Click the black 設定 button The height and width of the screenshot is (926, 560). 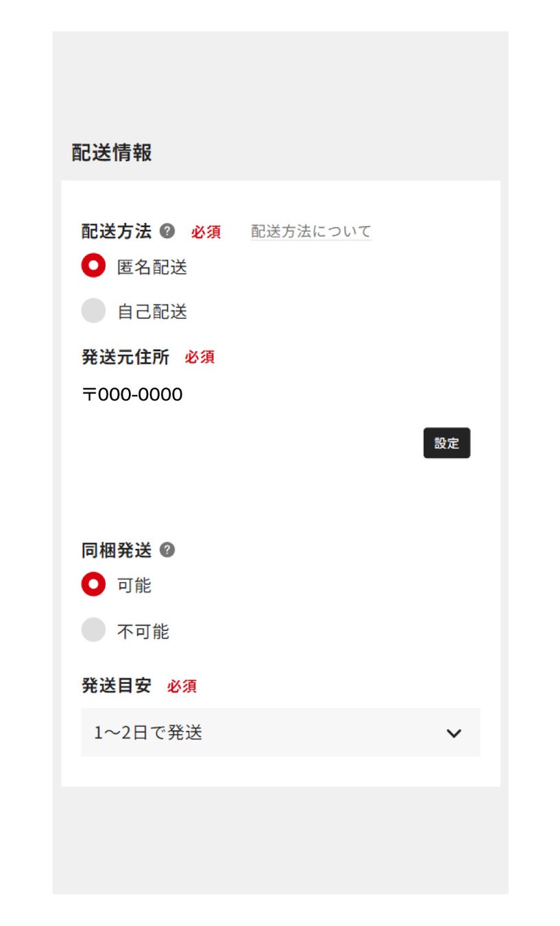point(447,443)
